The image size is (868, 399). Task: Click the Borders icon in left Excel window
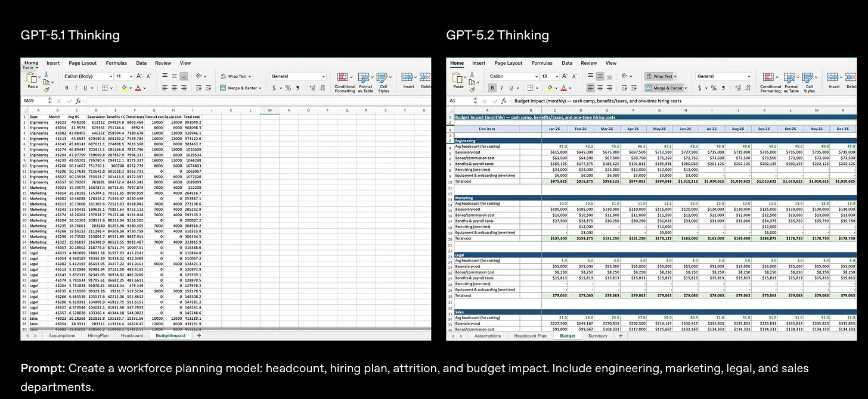tap(105, 88)
